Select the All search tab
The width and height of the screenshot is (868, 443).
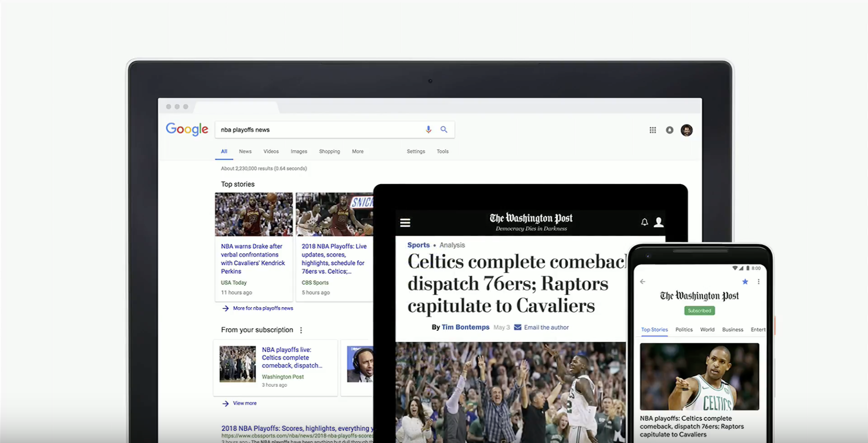coord(224,151)
